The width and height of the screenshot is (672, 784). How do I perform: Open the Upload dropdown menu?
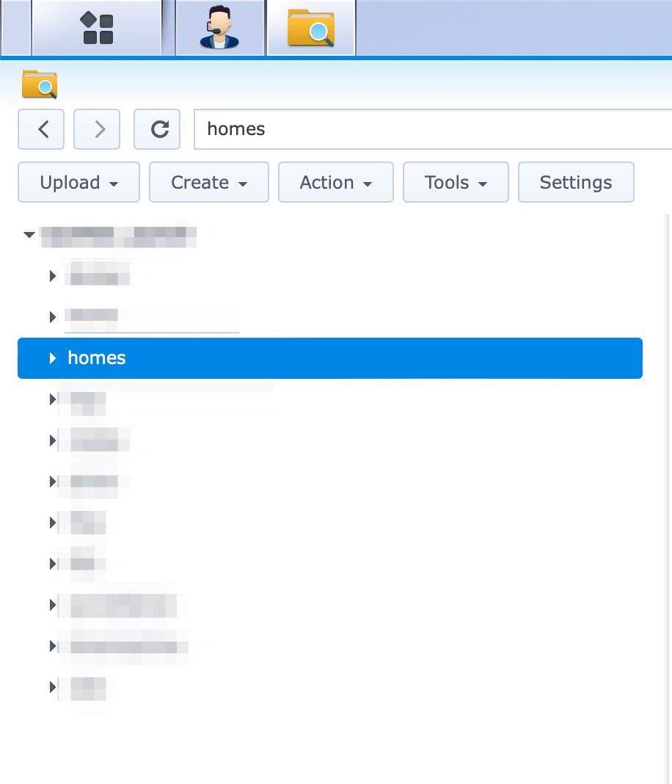(x=78, y=182)
